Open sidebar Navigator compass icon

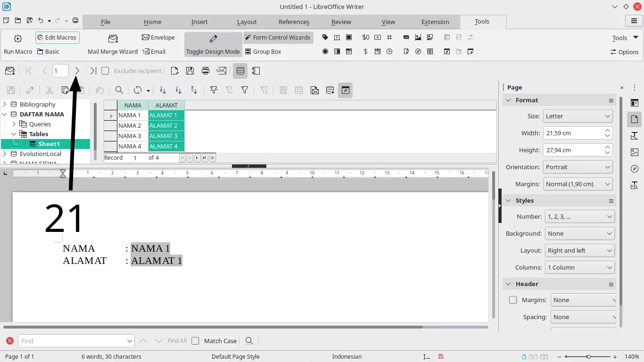634,169
